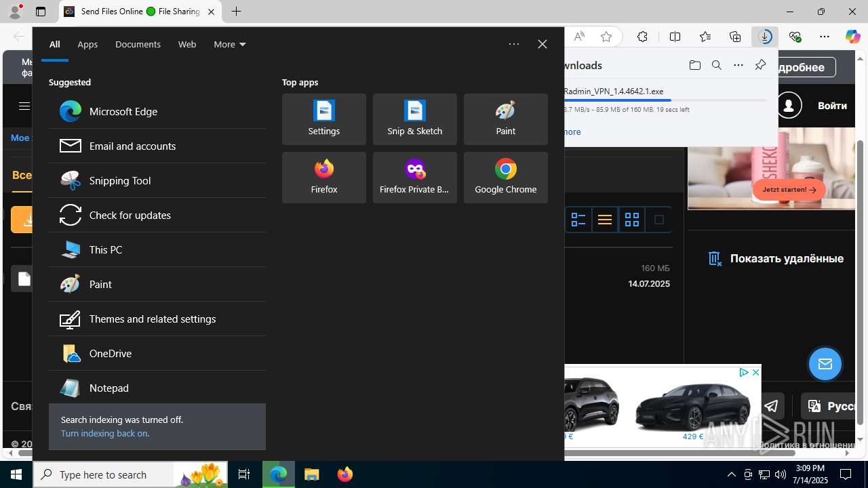Open the Paint tile in Top apps
This screenshot has height=488, width=868.
506,119
